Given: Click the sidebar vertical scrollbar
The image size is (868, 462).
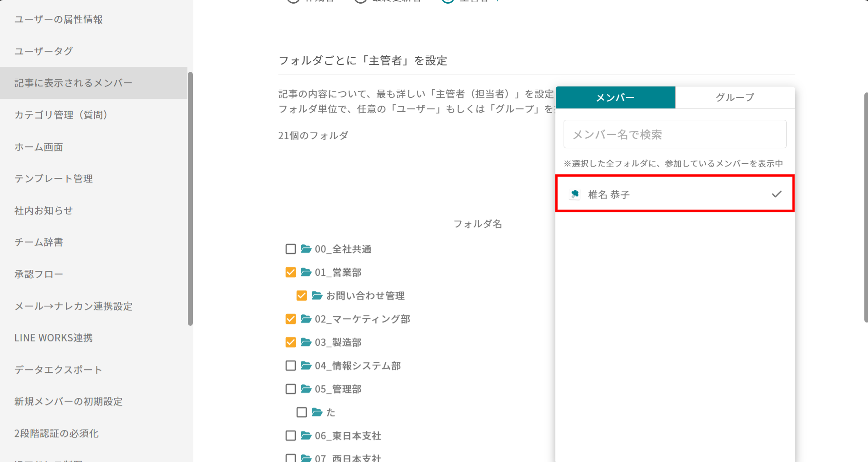Looking at the screenshot, I should coord(190,199).
